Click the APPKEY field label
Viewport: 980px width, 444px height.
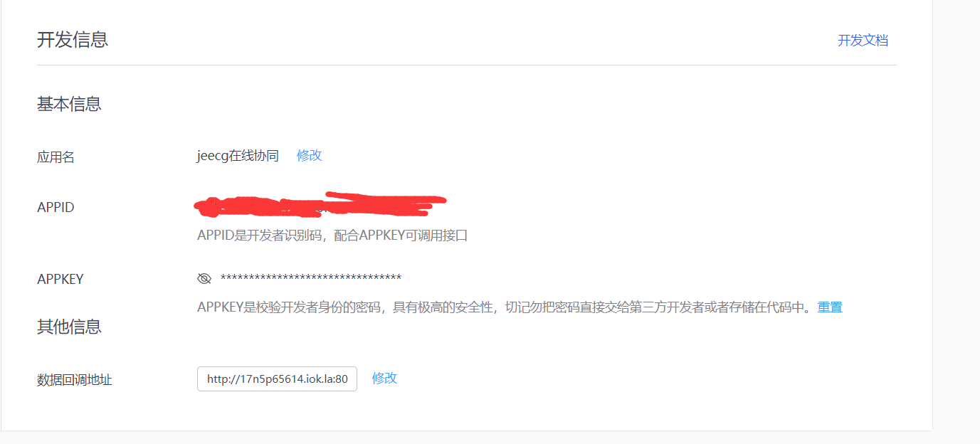pyautogui.click(x=60, y=279)
